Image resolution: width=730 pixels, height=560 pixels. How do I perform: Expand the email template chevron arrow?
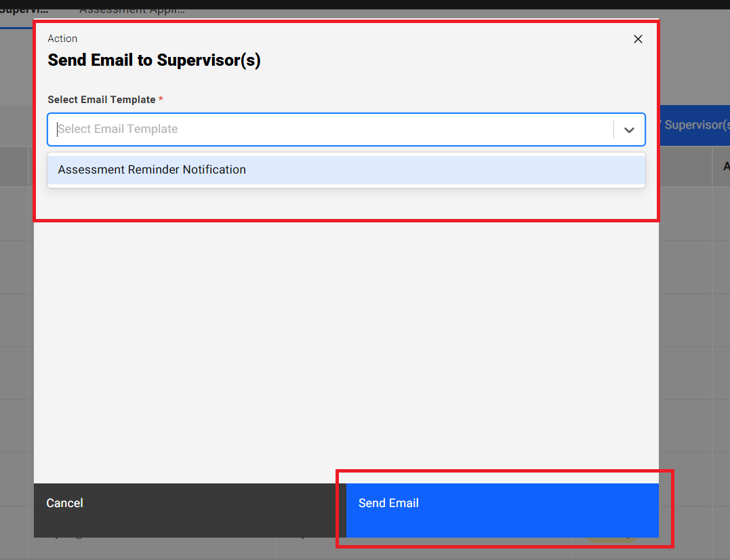(x=629, y=129)
